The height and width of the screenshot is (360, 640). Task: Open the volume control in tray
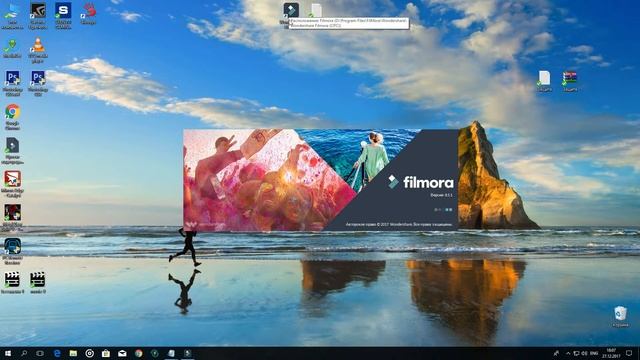[x=584, y=353]
